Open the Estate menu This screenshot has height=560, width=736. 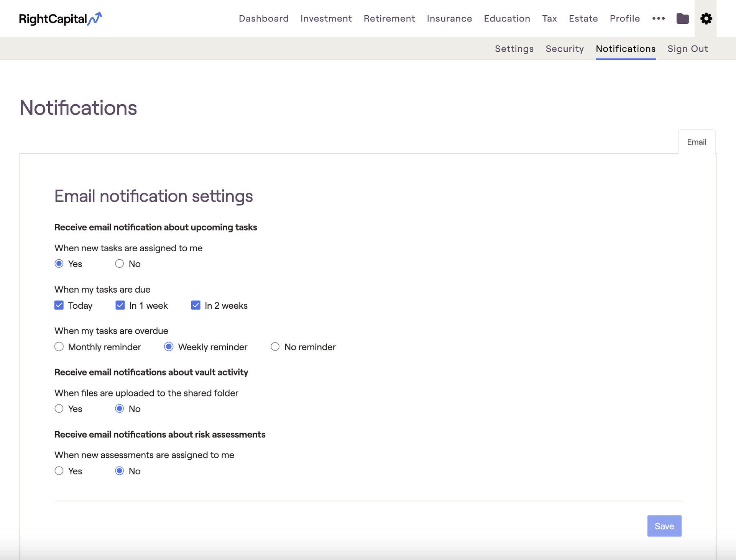tap(583, 18)
